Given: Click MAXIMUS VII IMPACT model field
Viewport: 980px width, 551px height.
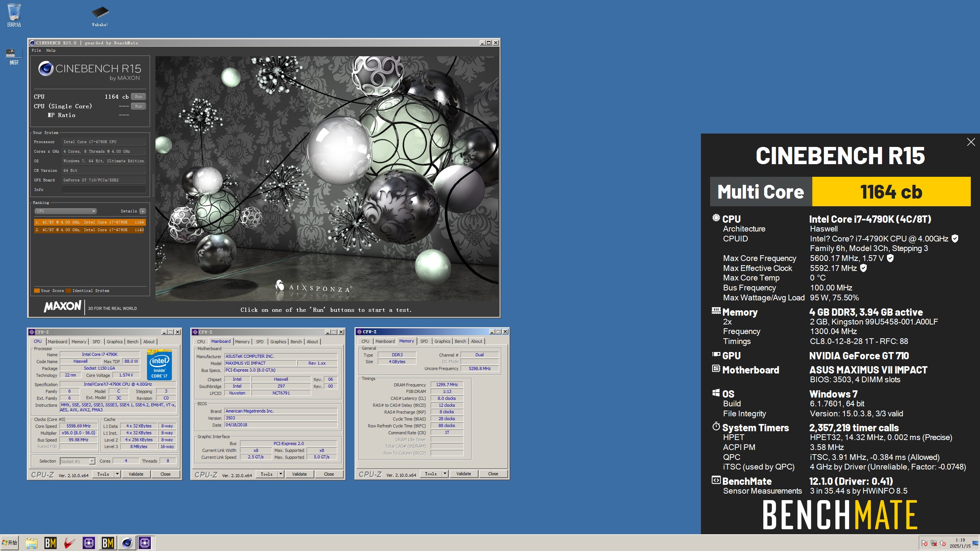Looking at the screenshot, I should point(260,363).
